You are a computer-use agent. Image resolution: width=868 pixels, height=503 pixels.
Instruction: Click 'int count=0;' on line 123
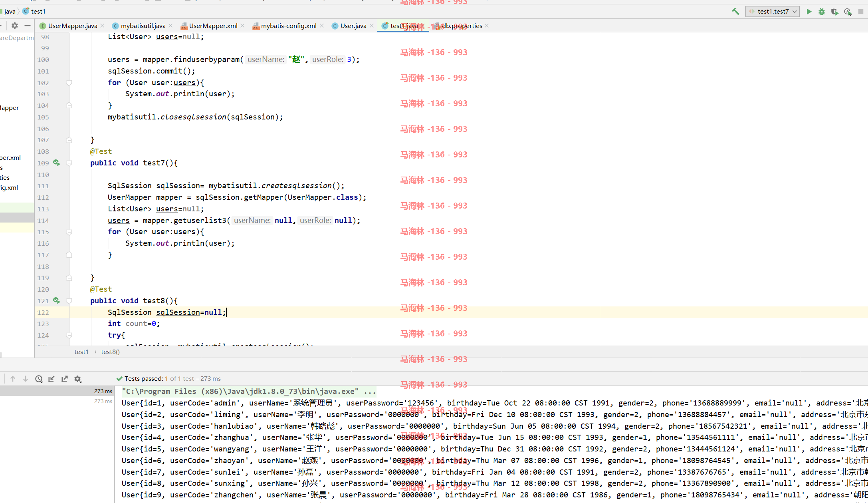pyautogui.click(x=134, y=324)
